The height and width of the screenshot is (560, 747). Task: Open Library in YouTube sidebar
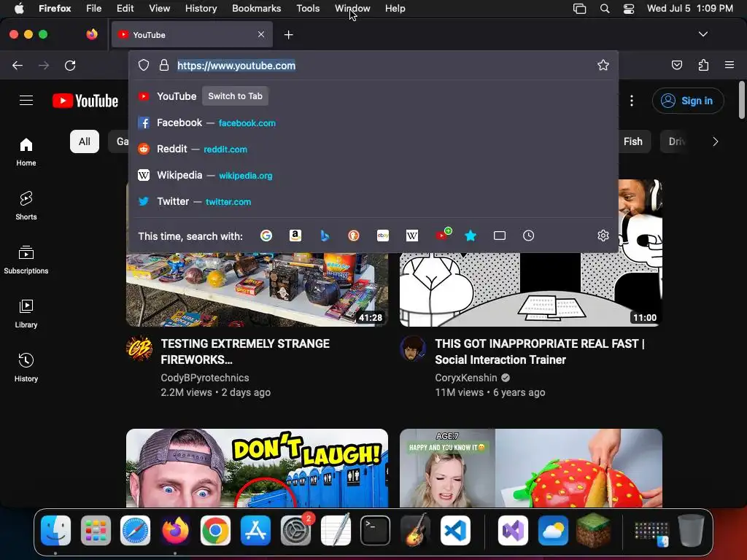point(26,314)
